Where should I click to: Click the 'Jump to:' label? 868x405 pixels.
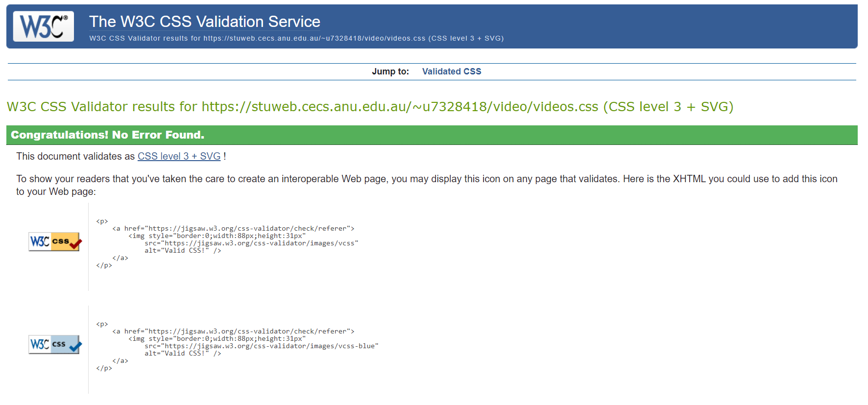point(390,71)
